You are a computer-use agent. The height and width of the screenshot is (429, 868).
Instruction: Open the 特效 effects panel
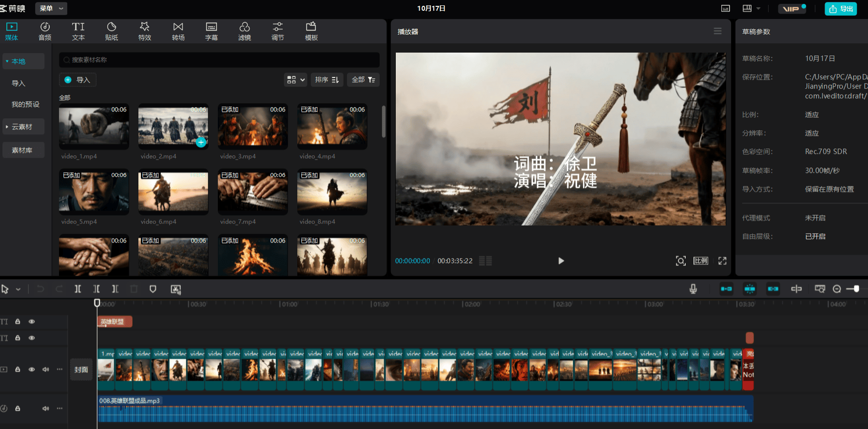coord(145,31)
